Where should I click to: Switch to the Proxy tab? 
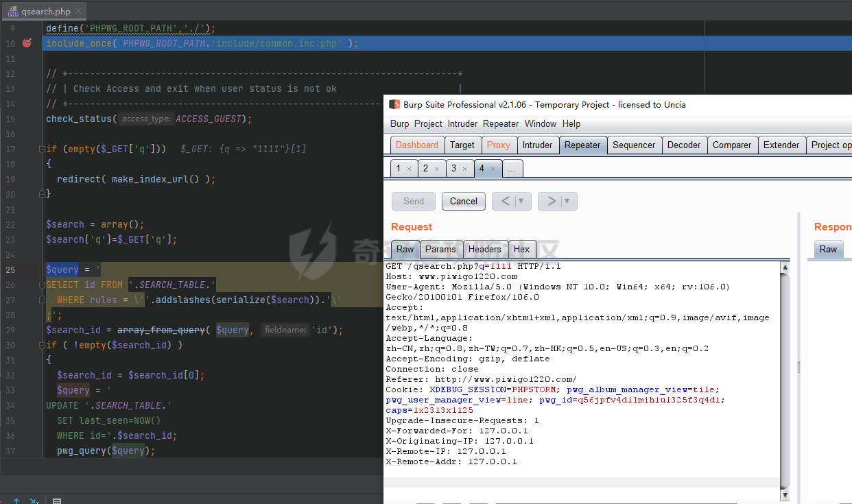click(499, 145)
